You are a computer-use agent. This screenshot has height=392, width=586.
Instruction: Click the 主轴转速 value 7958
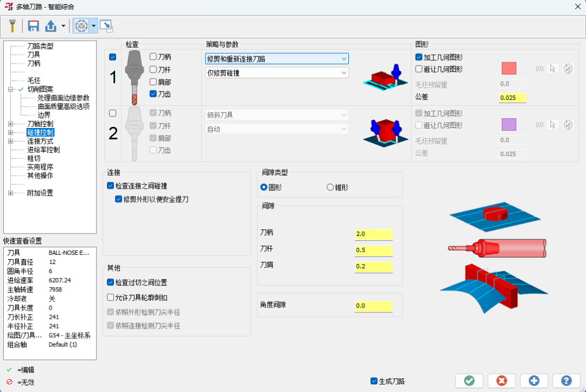pos(55,290)
